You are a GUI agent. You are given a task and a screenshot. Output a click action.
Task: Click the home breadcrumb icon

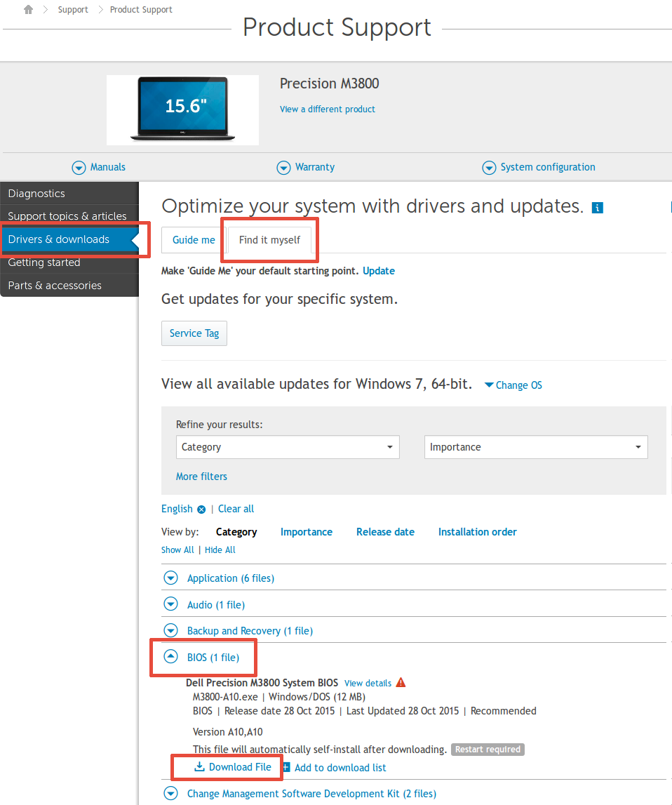pos(28,9)
